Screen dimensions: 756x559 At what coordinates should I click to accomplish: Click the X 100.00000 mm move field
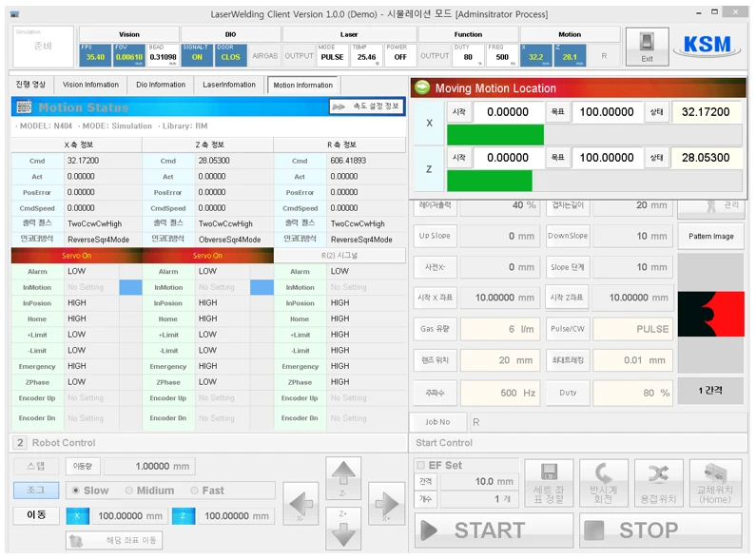(130, 516)
